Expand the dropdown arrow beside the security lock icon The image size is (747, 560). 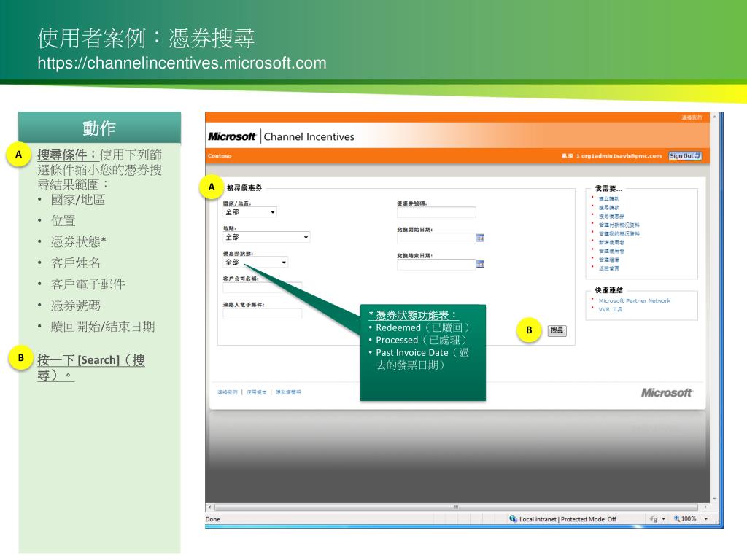(663, 519)
